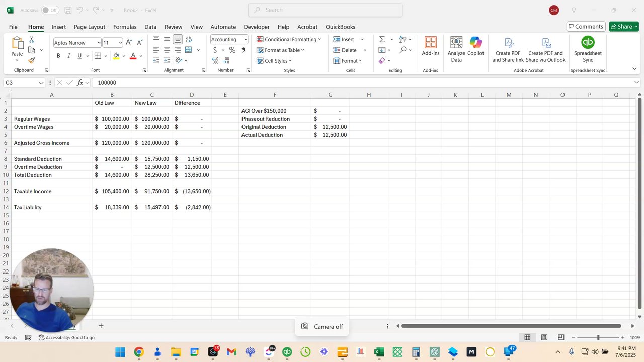Click Create PDF and Share via Outlook
Viewport: 644px width, 362px height.
click(546, 49)
